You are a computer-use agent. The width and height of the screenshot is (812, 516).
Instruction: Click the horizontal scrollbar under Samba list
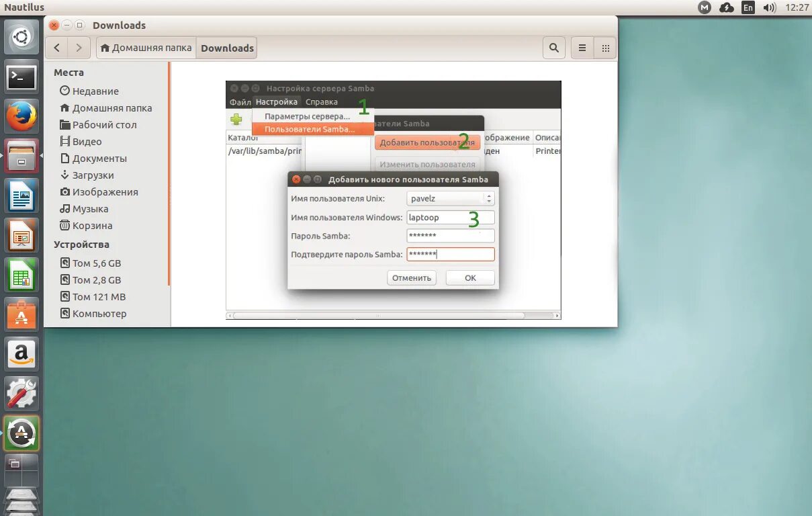pyautogui.click(x=393, y=315)
